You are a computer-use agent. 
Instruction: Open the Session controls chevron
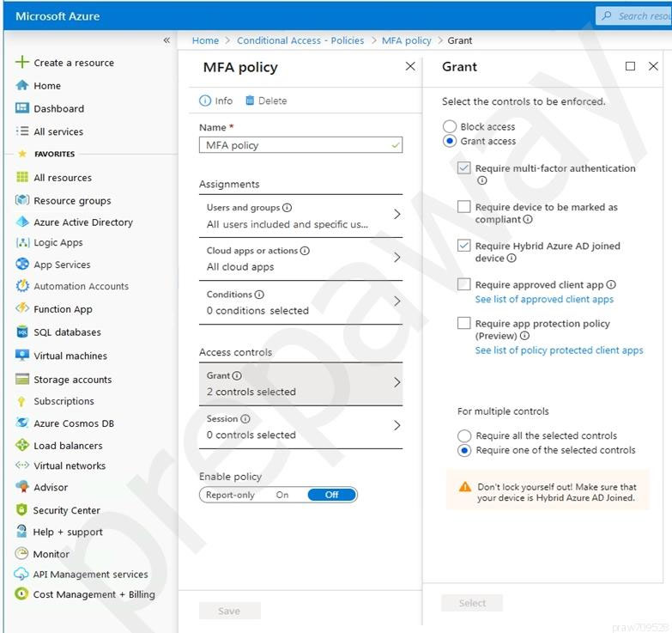pyautogui.click(x=397, y=425)
